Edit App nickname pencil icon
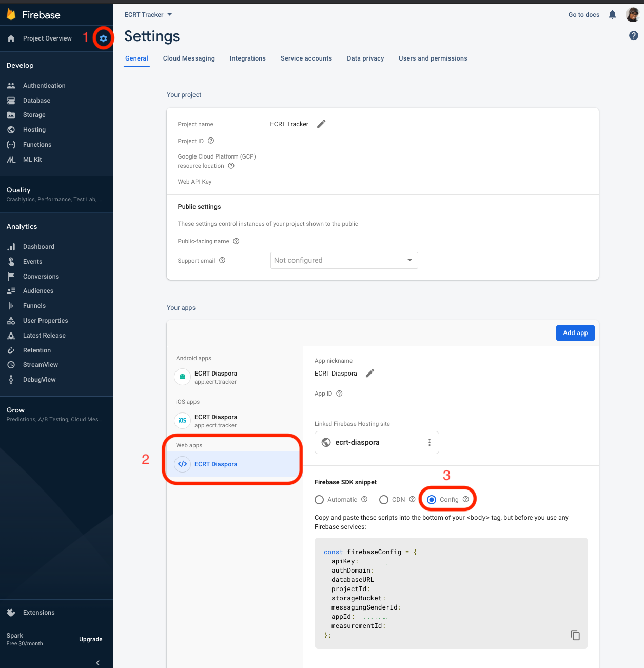 coord(370,373)
